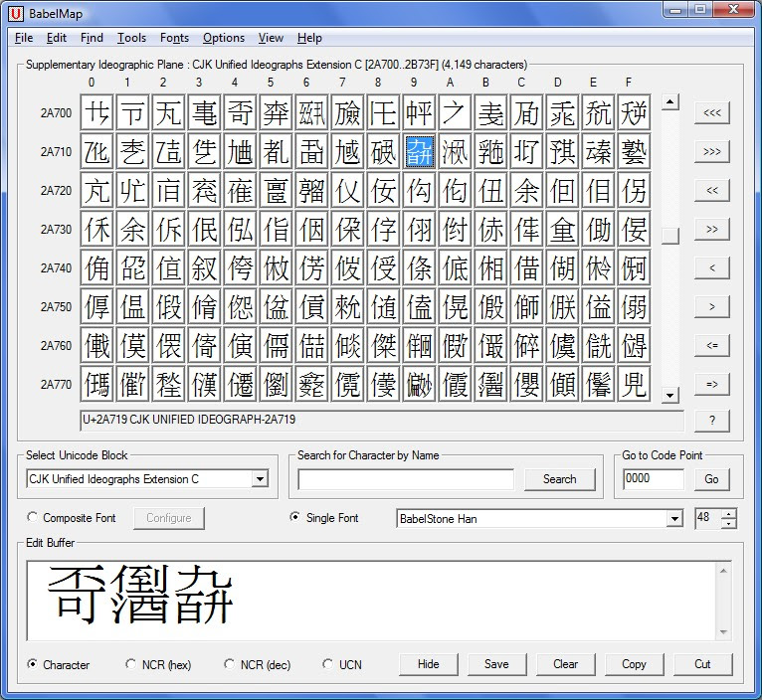Click the character grid scrollbar down arrow
Viewport: 762px width, 700px height.
tap(670, 395)
